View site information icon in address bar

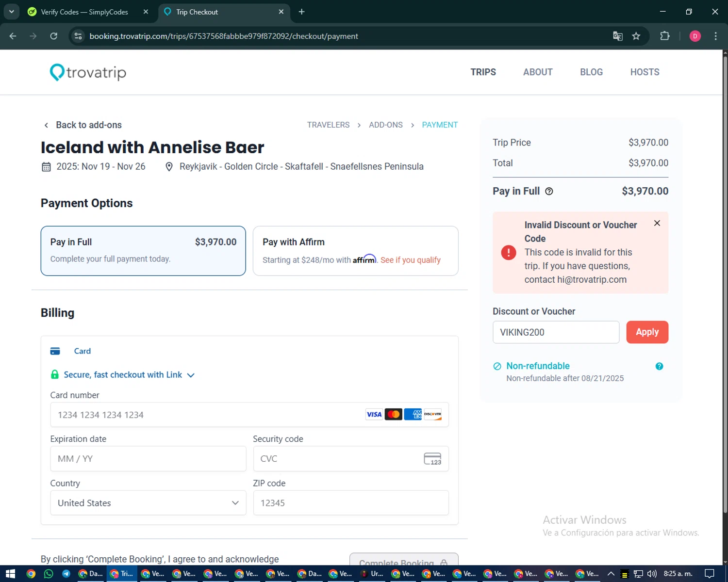coord(78,36)
